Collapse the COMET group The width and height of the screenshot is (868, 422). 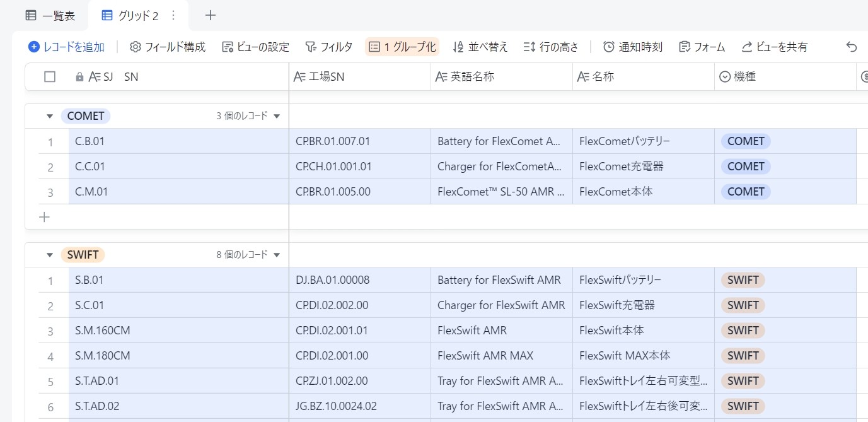50,116
